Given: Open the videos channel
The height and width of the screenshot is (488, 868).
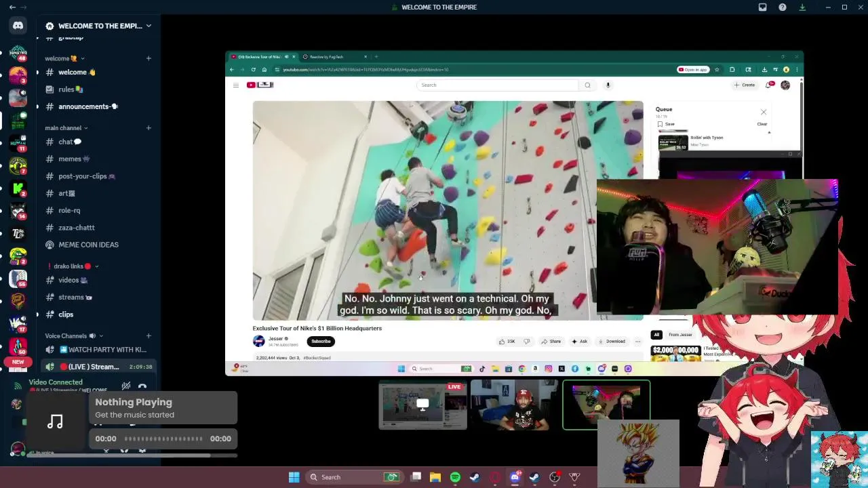Looking at the screenshot, I should (98, 280).
